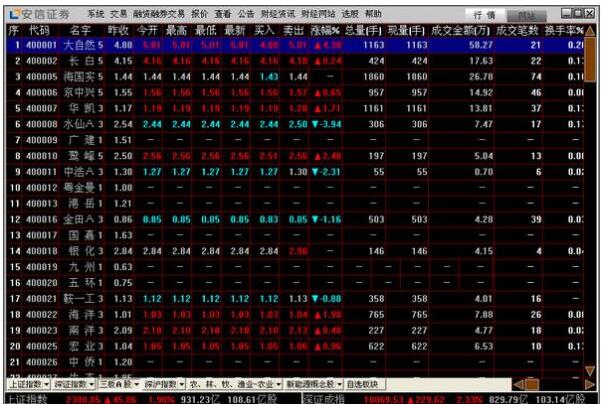
Task: Sort by the 成交笔数 column header
Action: (517, 30)
